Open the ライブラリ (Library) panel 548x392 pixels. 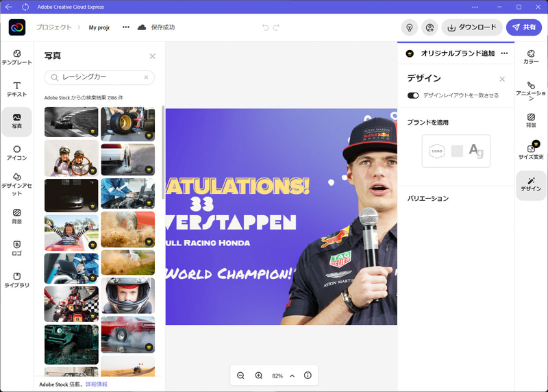tap(16, 280)
